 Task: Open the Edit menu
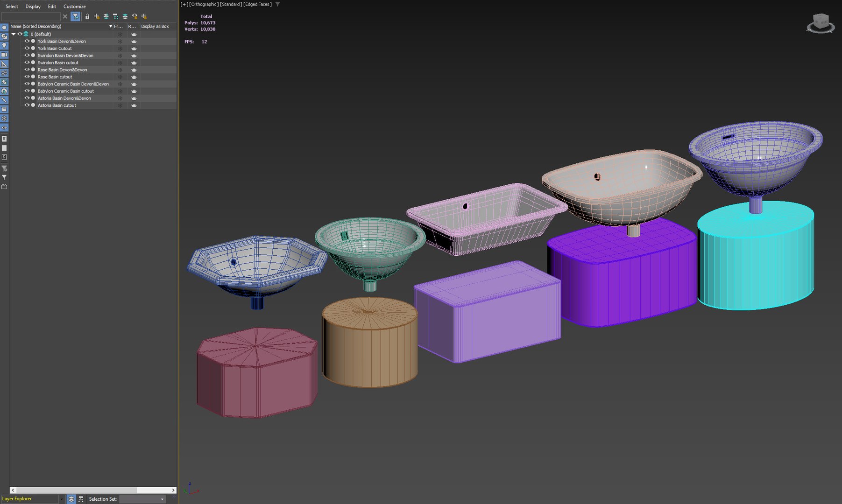pyautogui.click(x=52, y=7)
